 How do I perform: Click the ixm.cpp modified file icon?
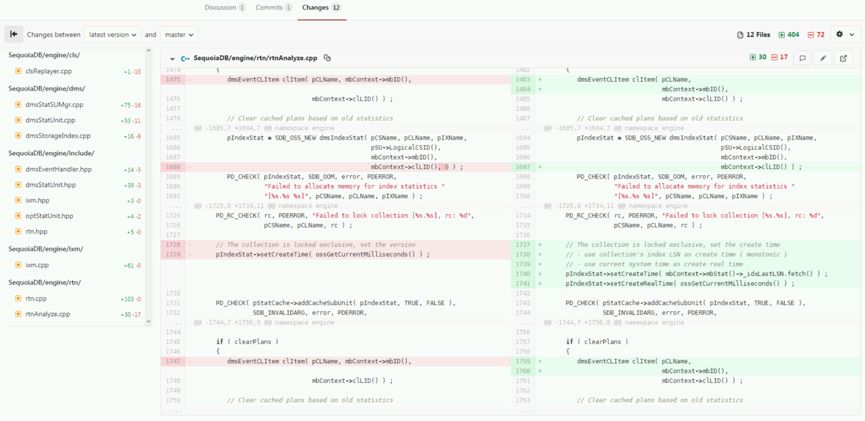(x=18, y=265)
